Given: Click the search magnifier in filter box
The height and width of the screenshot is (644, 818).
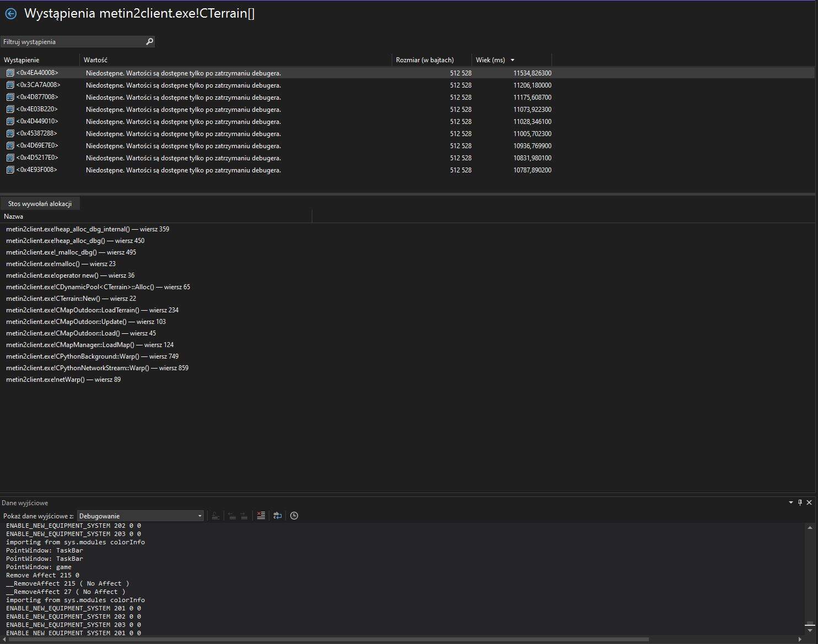Looking at the screenshot, I should point(149,41).
